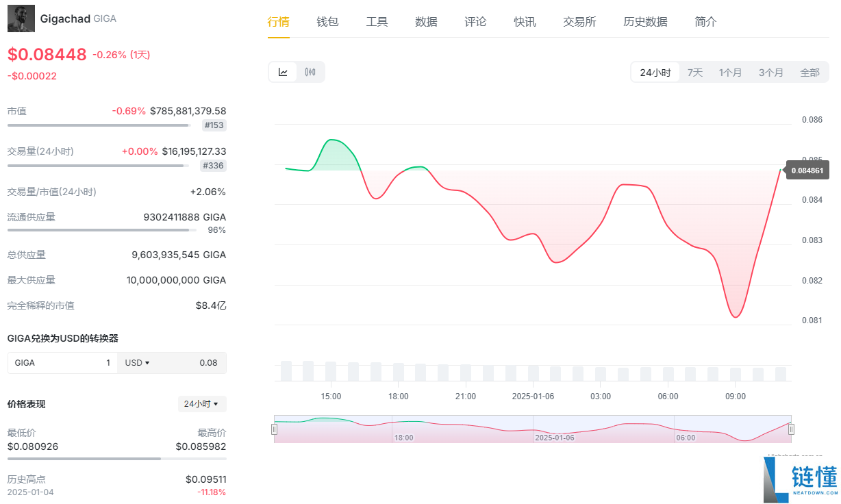Switch to line chart view icon

click(283, 72)
